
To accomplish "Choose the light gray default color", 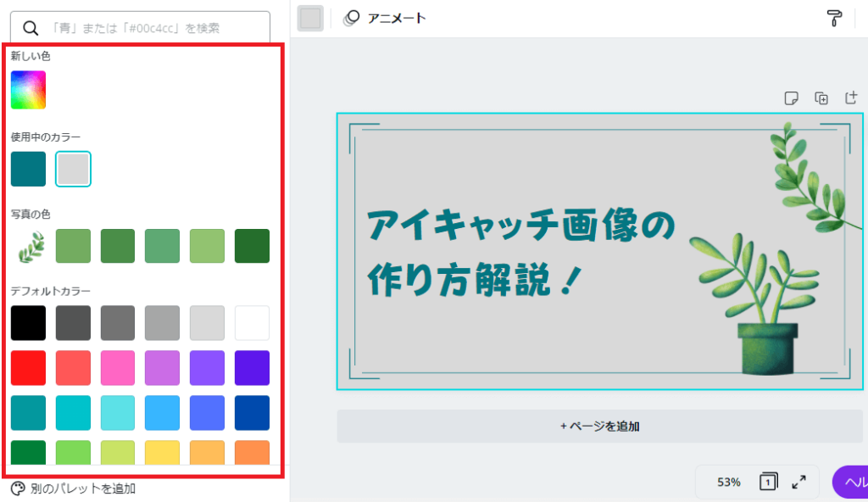I will (207, 323).
